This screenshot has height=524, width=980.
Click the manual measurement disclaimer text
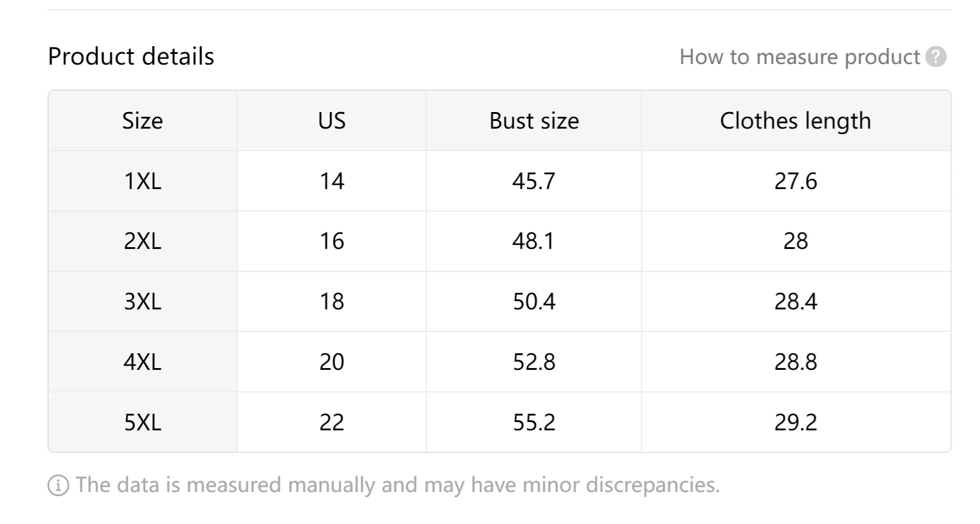[x=397, y=485]
